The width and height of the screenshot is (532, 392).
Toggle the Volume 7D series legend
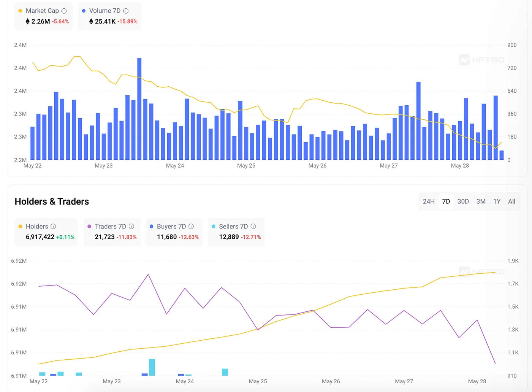[x=104, y=11]
